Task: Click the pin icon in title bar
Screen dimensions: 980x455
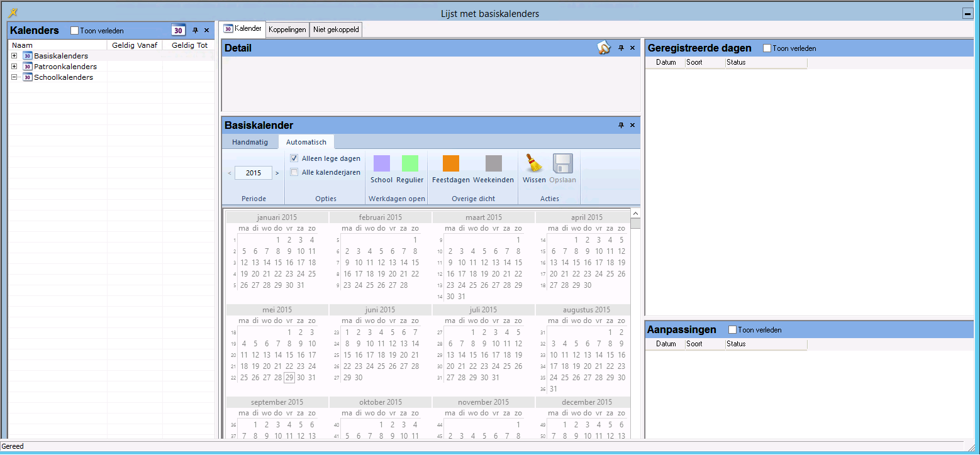Action: (x=13, y=13)
